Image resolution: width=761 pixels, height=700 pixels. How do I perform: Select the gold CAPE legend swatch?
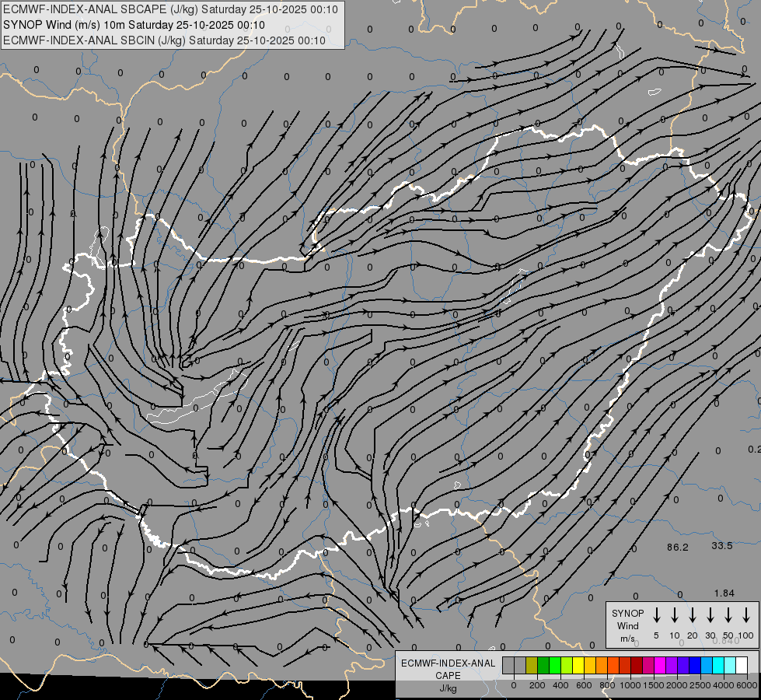pyautogui.click(x=590, y=665)
